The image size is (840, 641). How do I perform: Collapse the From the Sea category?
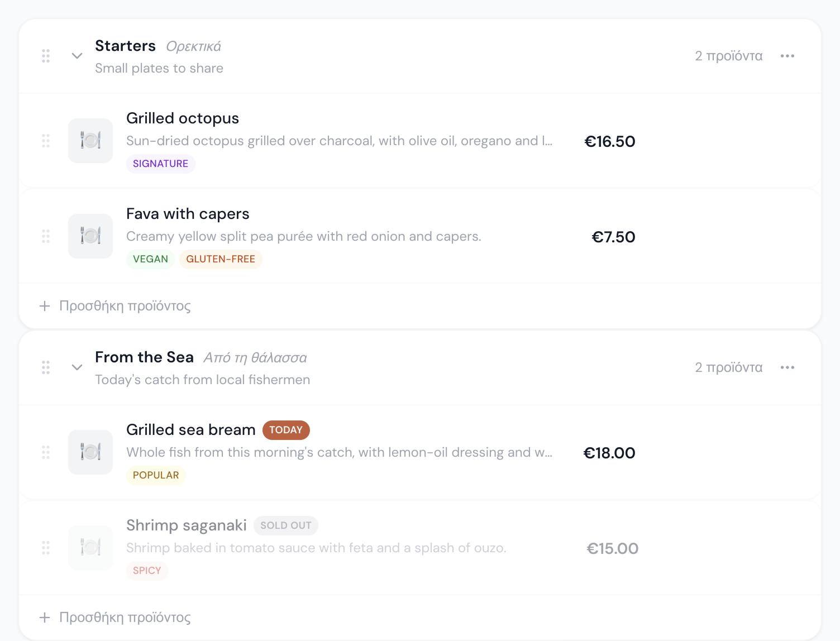(77, 367)
